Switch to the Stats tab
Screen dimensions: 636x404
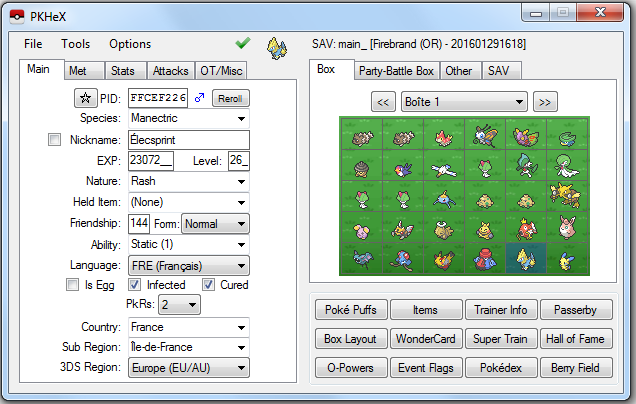point(126,71)
